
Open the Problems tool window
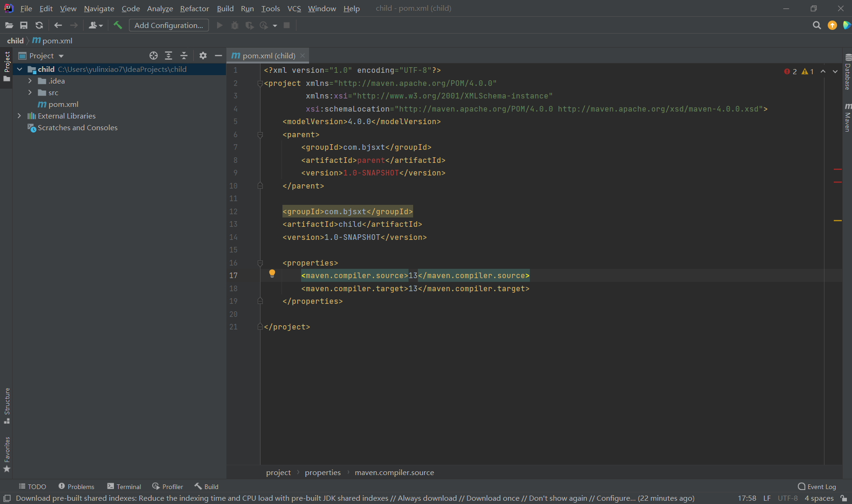pyautogui.click(x=76, y=486)
